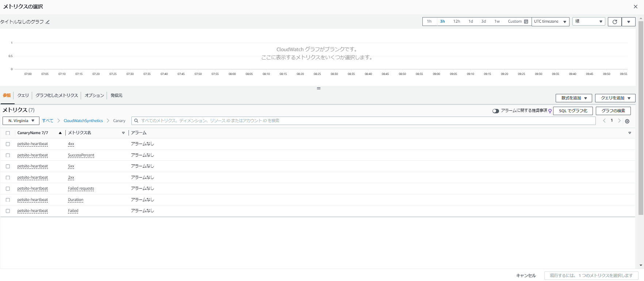Click the search magnifier icon
The width and height of the screenshot is (644, 281).
tap(137, 121)
